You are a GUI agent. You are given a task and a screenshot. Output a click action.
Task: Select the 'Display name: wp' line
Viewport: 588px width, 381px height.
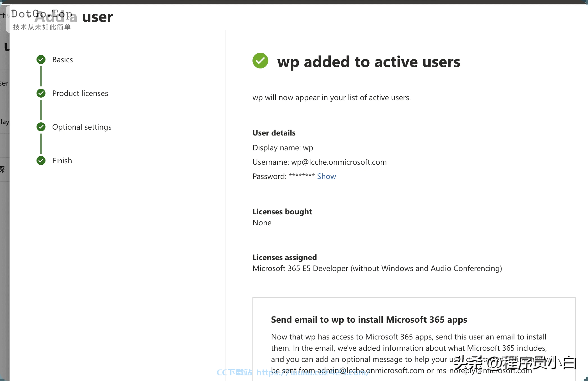283,148
